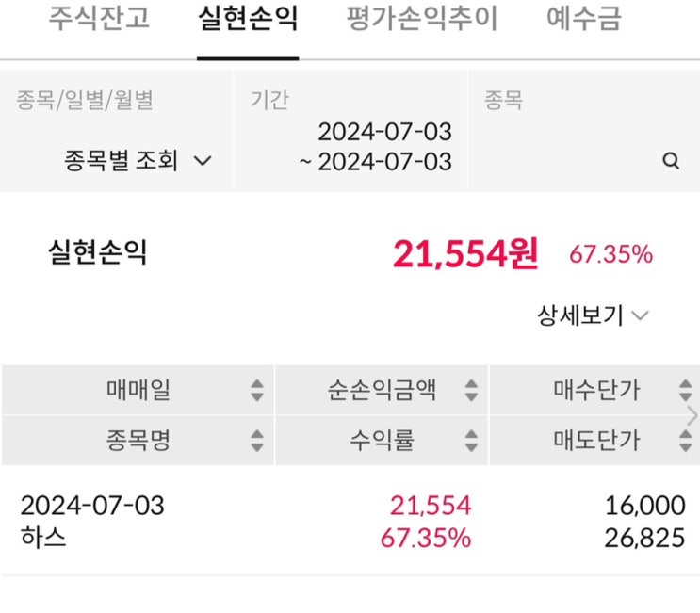Click the 매매일 column header
The height and width of the screenshot is (613, 700).
click(138, 390)
